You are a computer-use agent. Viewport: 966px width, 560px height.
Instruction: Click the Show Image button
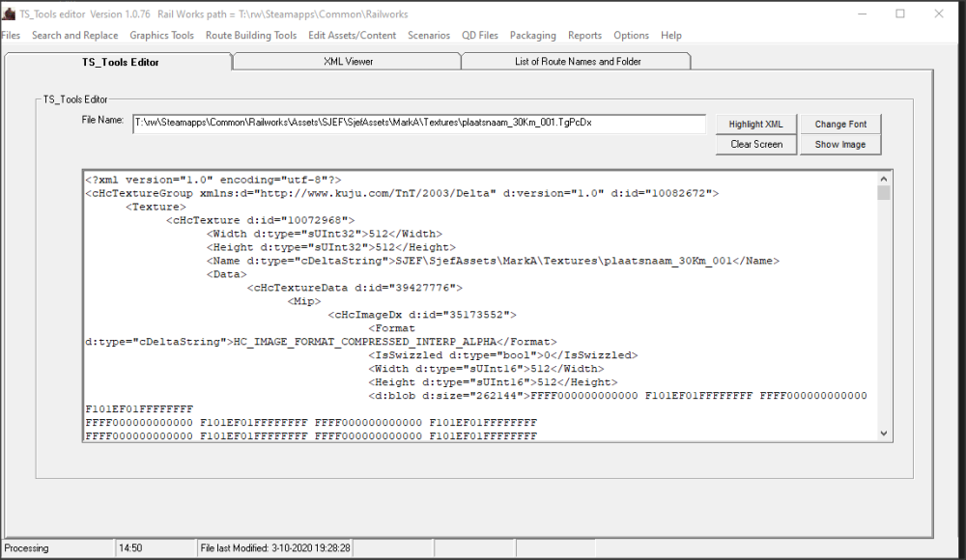point(840,144)
